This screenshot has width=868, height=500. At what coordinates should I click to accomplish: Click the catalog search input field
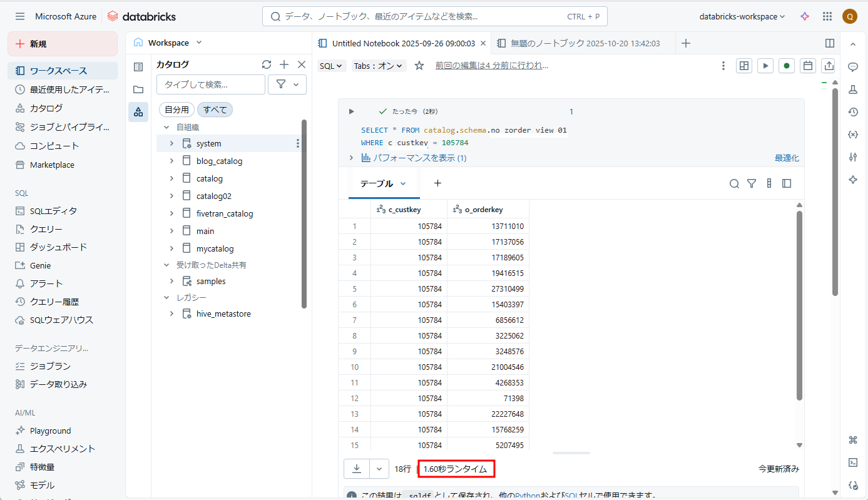(210, 84)
